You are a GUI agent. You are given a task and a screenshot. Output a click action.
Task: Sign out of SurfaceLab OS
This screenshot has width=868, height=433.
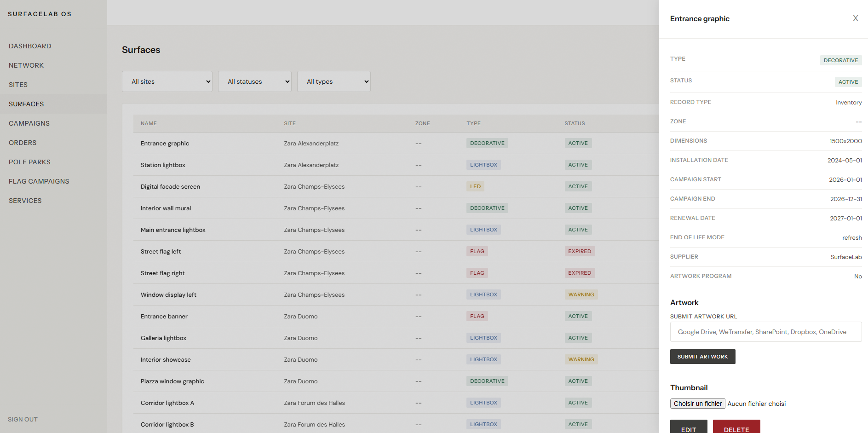[x=23, y=419]
